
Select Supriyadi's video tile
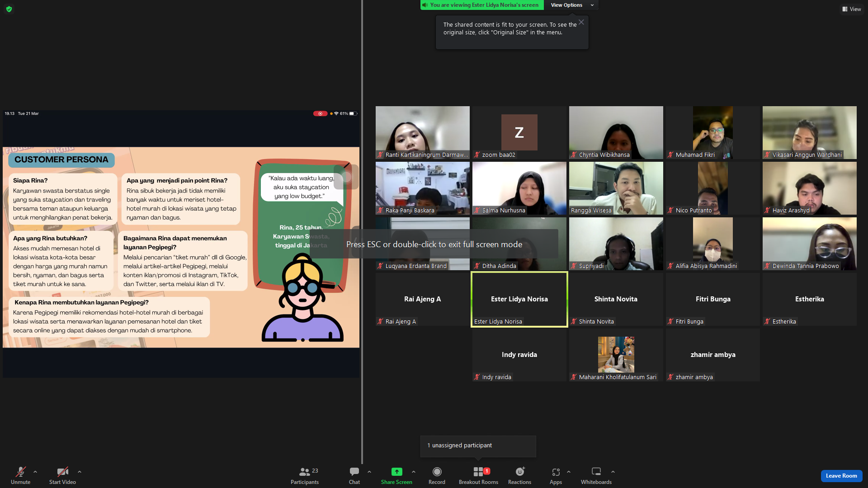(x=616, y=244)
